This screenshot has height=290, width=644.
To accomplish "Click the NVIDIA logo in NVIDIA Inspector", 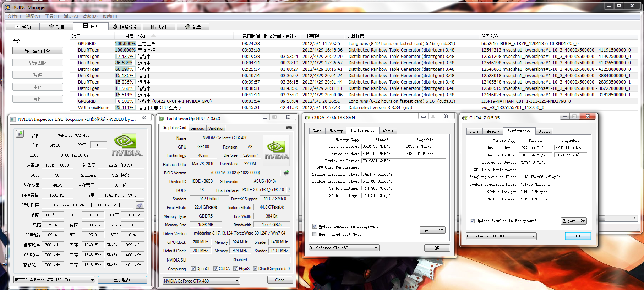I will pos(127,145).
